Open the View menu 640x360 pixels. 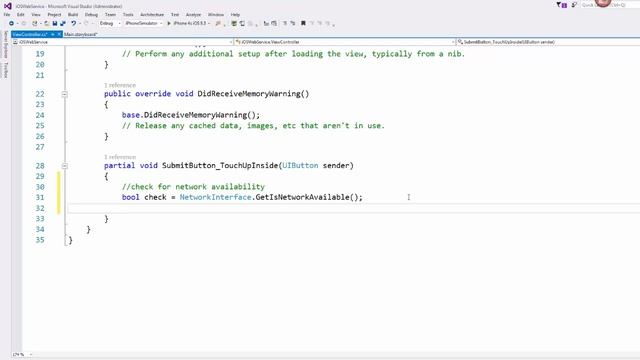point(36,15)
